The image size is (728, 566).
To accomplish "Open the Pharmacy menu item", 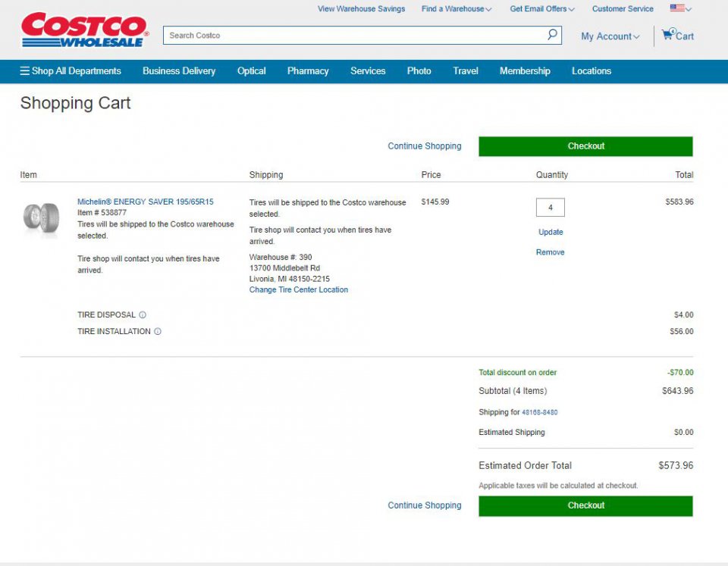I will click(308, 71).
